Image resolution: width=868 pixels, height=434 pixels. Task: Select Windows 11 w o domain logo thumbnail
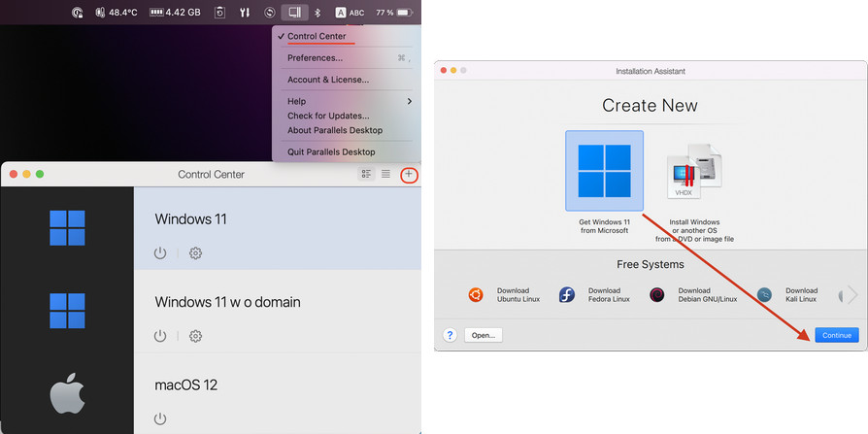point(67,311)
